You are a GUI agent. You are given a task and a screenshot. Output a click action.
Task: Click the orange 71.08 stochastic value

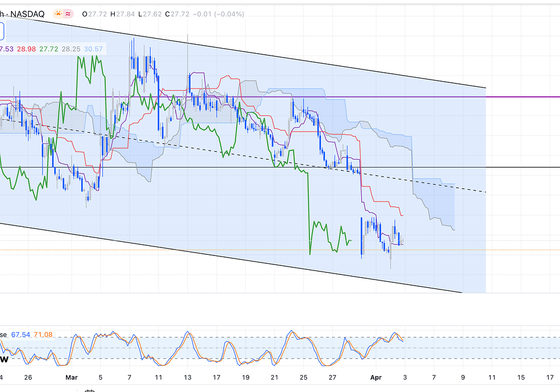click(43, 334)
